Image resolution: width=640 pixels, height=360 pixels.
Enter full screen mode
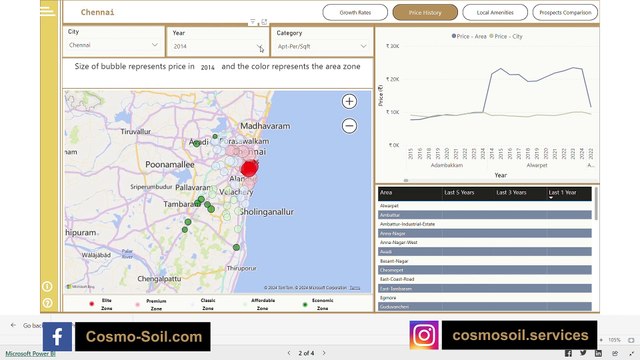[632, 353]
